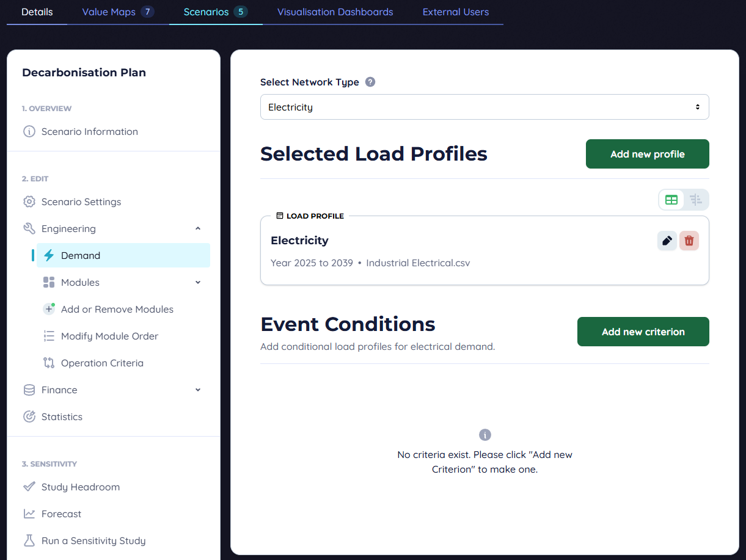Delete the Electricity load profile
The image size is (746, 560).
[689, 241]
